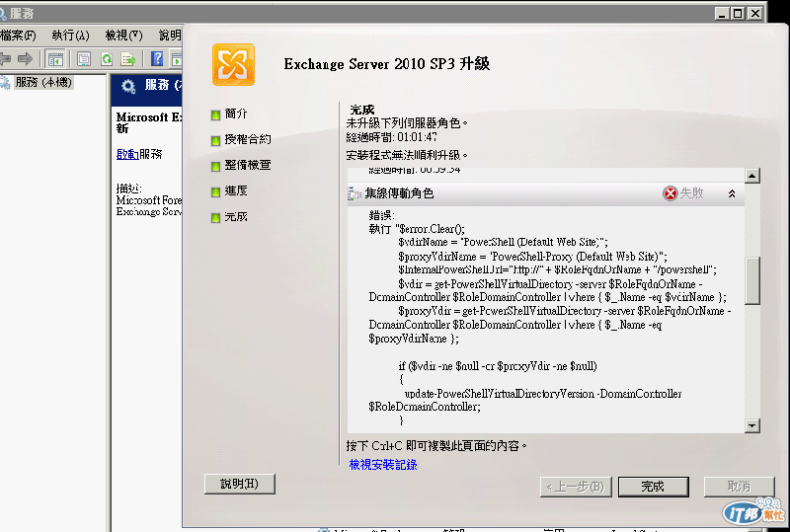Click the 集線傳輸角色 heading text
Image resolution: width=790 pixels, height=532 pixels.
point(399,193)
